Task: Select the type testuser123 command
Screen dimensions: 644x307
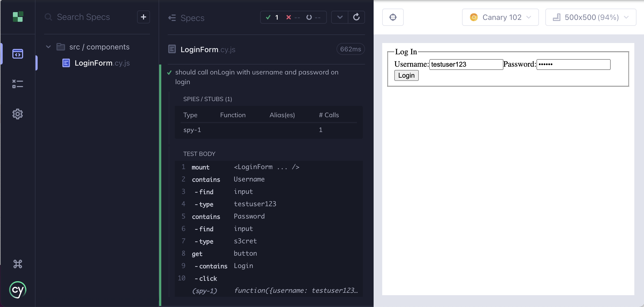Action: (x=269, y=204)
